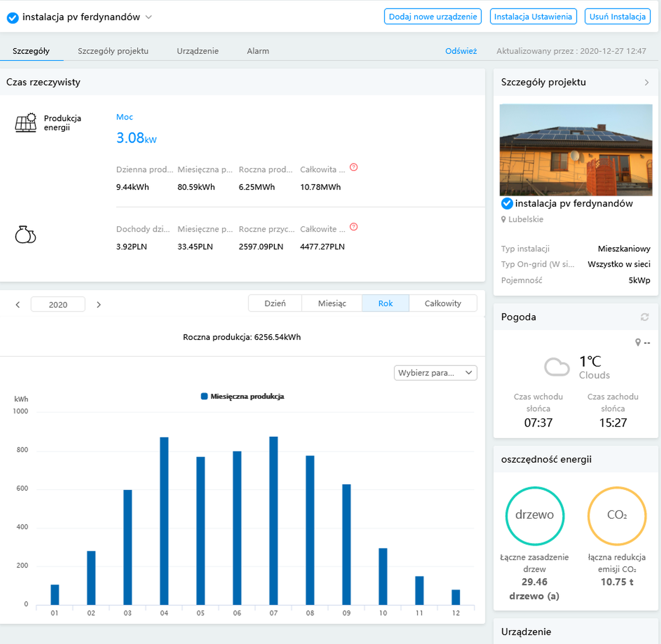The width and height of the screenshot is (661, 644).
Task: Go to previous year arrow
Action: [x=18, y=305]
